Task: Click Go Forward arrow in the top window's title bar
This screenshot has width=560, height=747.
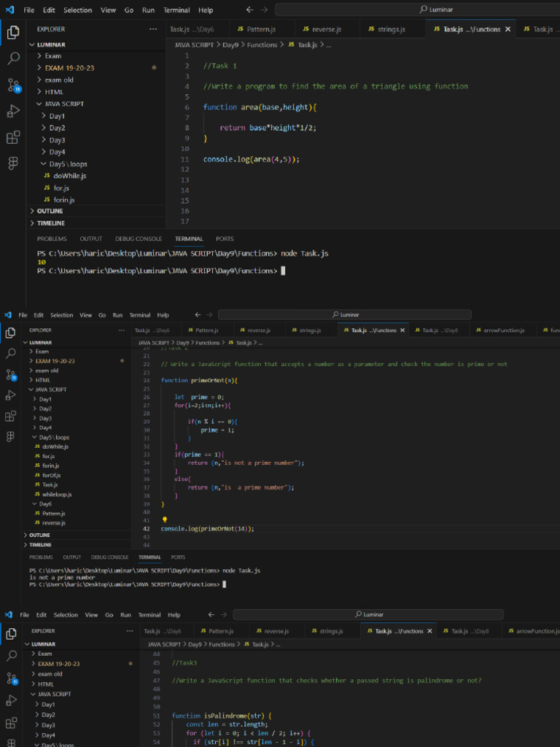Action: click(264, 10)
